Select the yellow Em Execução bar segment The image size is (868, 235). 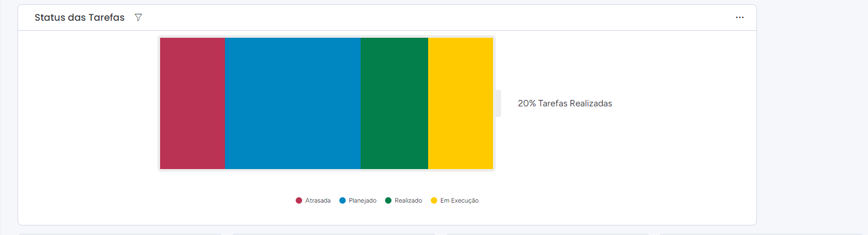[461, 103]
